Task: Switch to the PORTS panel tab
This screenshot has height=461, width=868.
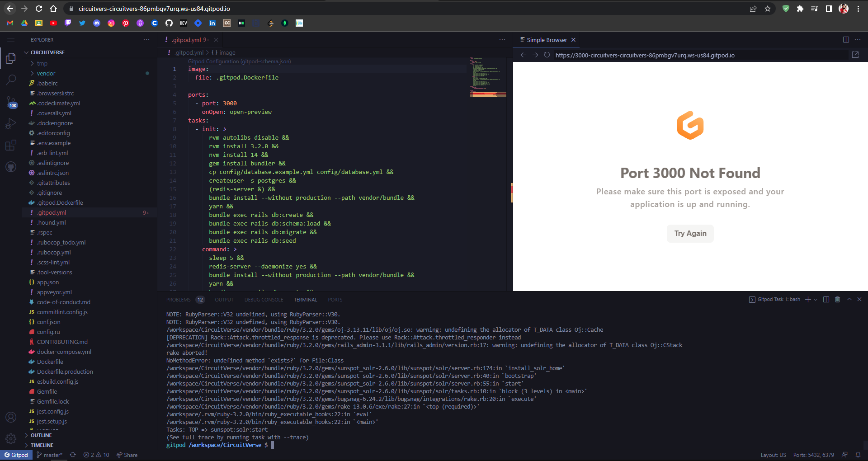Action: [x=335, y=299]
